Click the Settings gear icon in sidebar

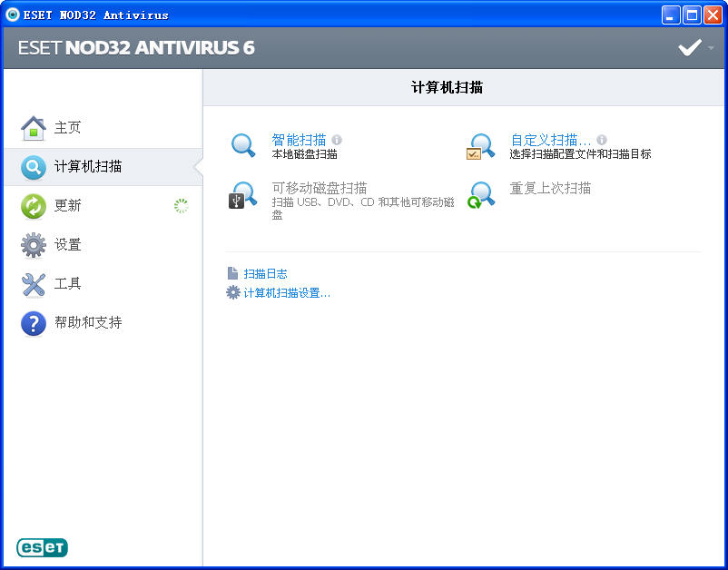(33, 245)
